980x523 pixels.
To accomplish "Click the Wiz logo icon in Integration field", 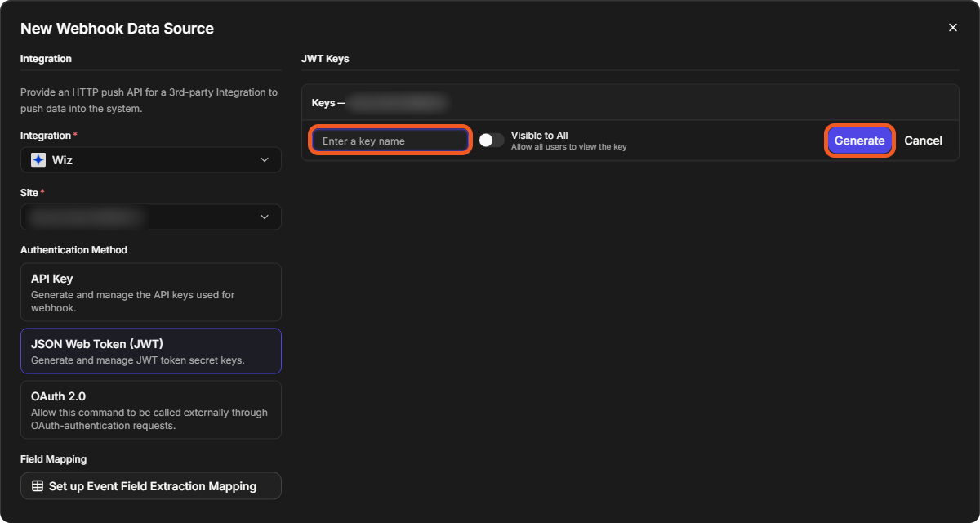I will pyautogui.click(x=38, y=160).
